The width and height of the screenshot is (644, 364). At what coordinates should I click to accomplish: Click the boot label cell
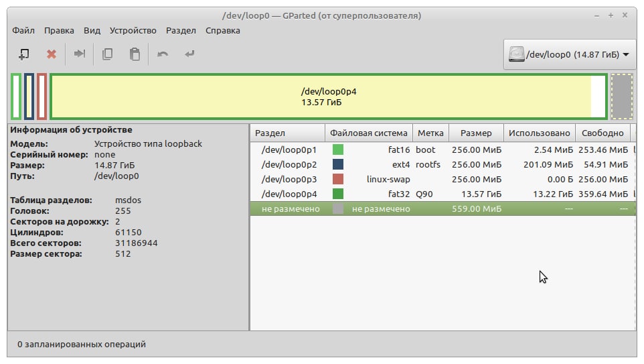click(425, 149)
